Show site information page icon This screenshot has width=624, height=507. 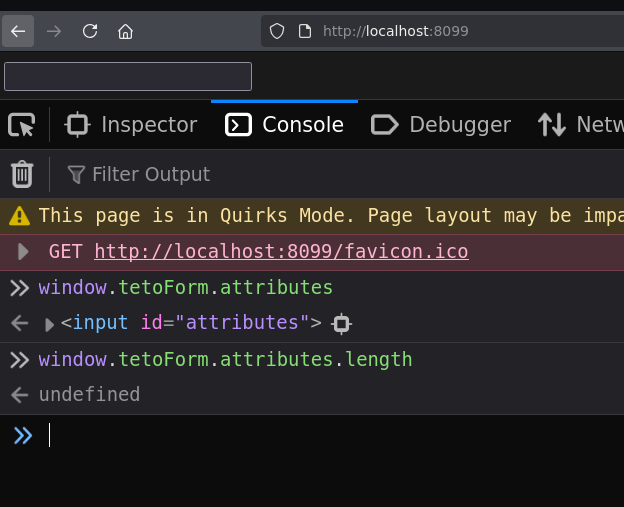tap(305, 31)
